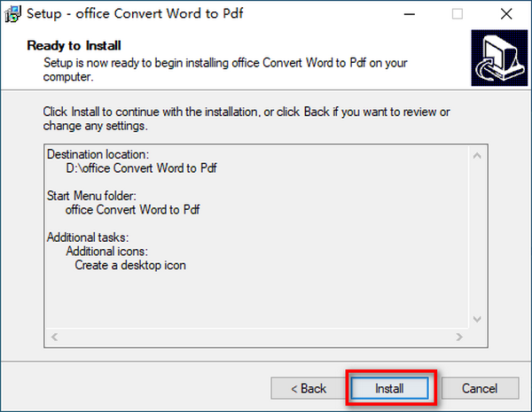532x412 pixels.
Task: Cancel the installation
Action: point(480,389)
